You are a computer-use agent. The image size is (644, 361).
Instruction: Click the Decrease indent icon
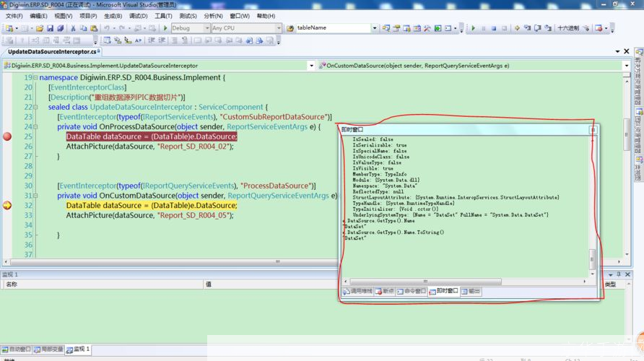(x=151, y=40)
